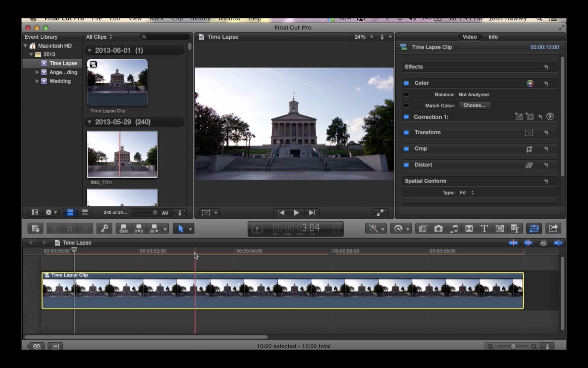This screenshot has width=588, height=368.
Task: Toggle timeline snapping
Action: point(558,243)
